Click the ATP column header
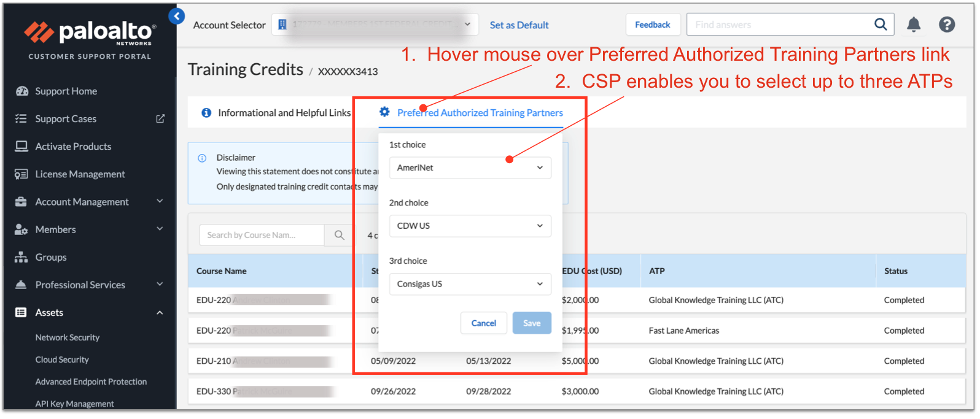Viewport: 980px width, 419px height. point(657,271)
